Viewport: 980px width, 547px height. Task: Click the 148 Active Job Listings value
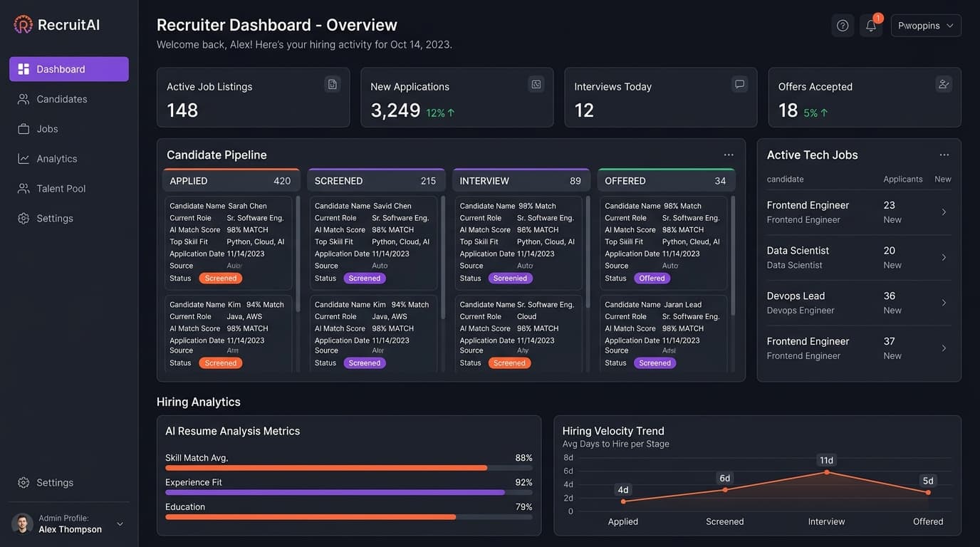182,110
